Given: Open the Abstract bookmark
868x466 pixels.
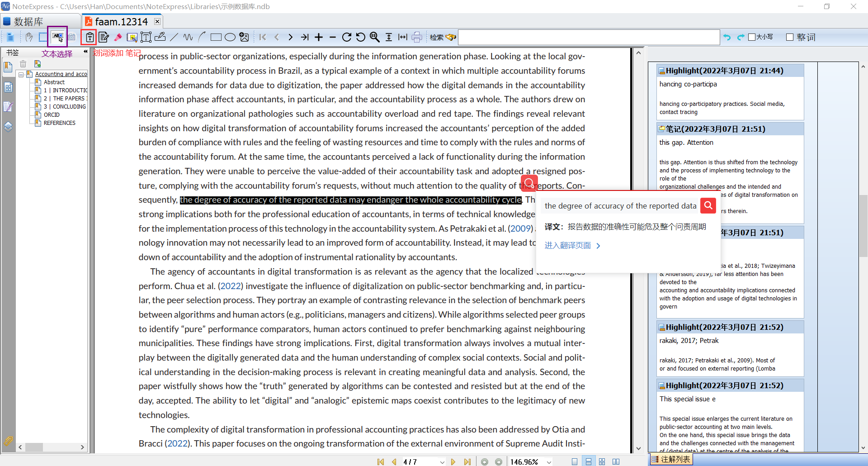Looking at the screenshot, I should pos(54,82).
